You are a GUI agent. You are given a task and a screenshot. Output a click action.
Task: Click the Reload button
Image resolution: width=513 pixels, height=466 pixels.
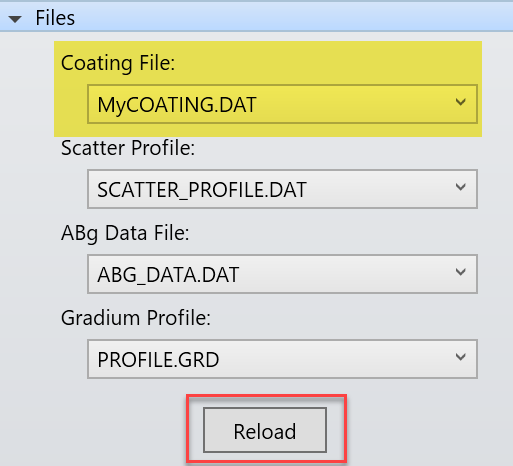pyautogui.click(x=265, y=430)
